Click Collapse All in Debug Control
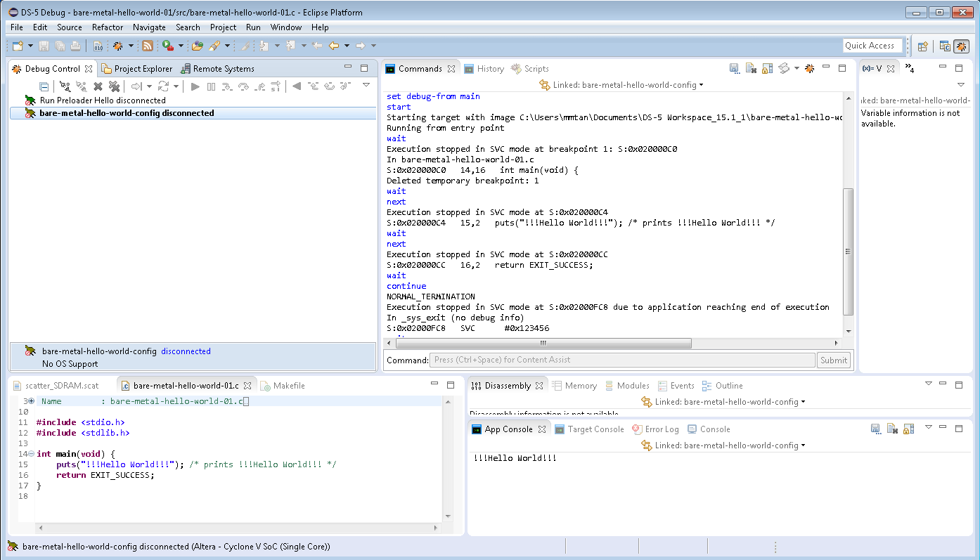This screenshot has width=980, height=560. (x=44, y=86)
